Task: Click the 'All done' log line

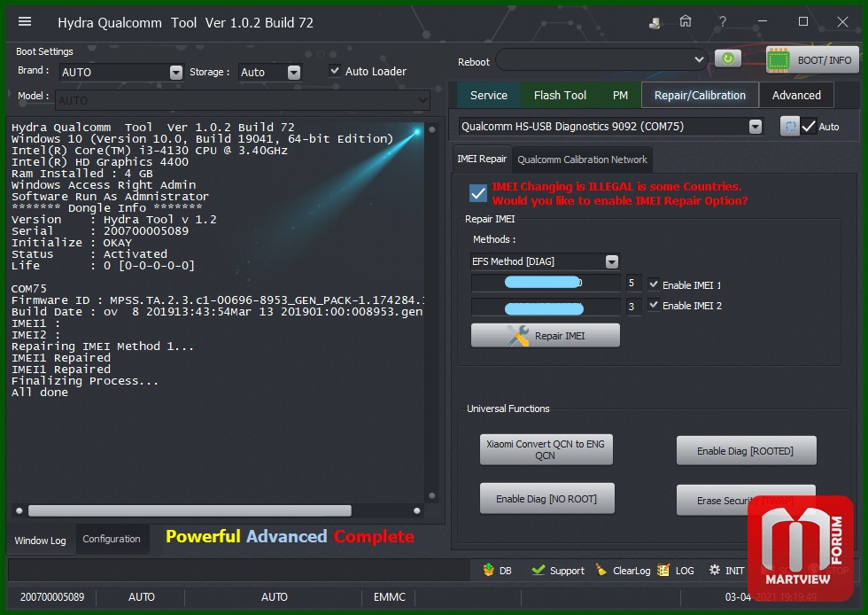Action: click(x=40, y=393)
